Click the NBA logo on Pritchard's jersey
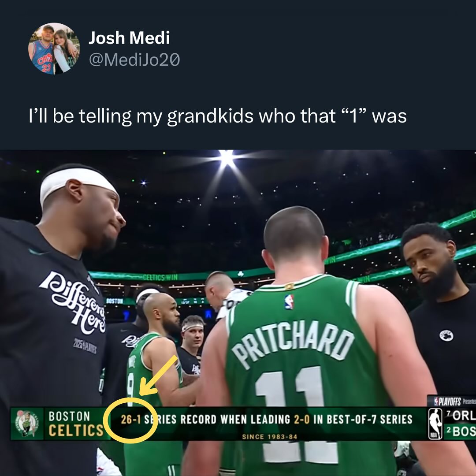 (x=289, y=302)
